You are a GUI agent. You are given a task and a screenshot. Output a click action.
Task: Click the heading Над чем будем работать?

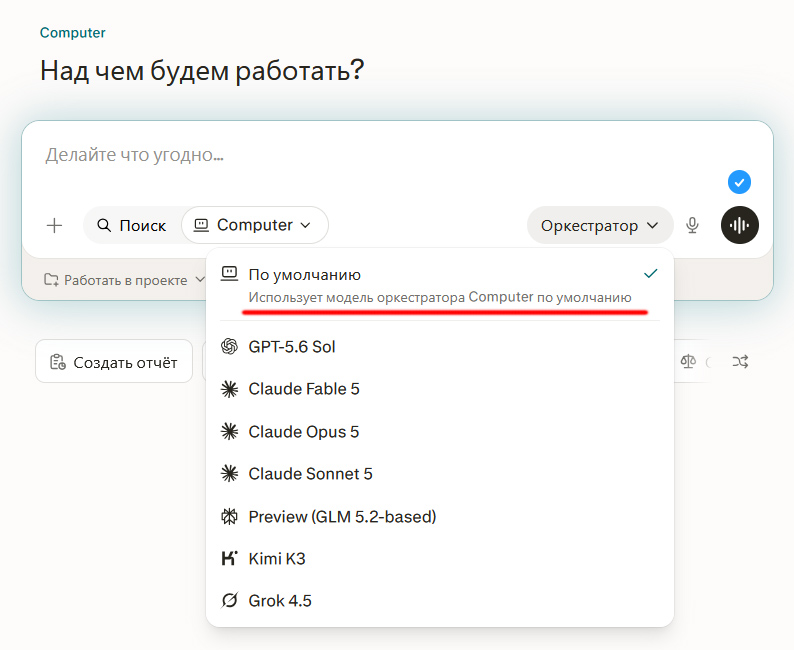coord(202,70)
